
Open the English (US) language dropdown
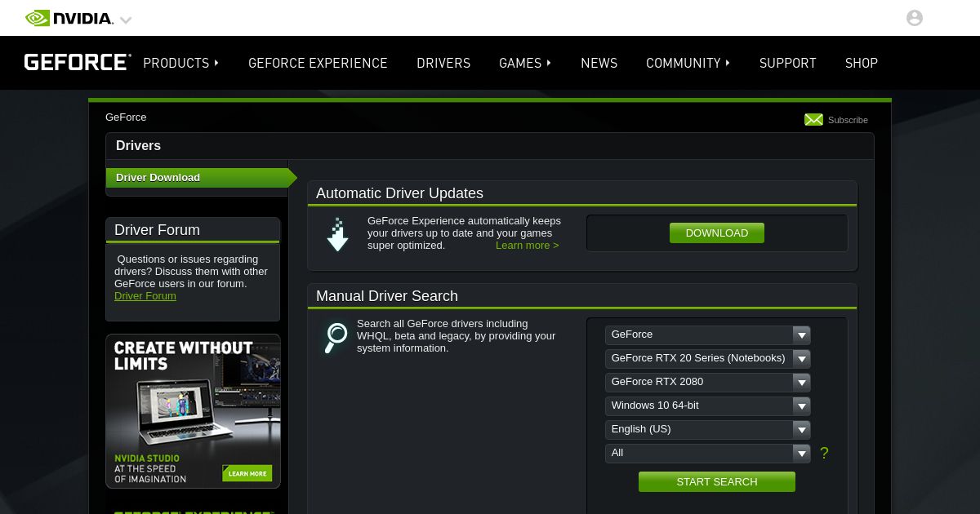(708, 429)
